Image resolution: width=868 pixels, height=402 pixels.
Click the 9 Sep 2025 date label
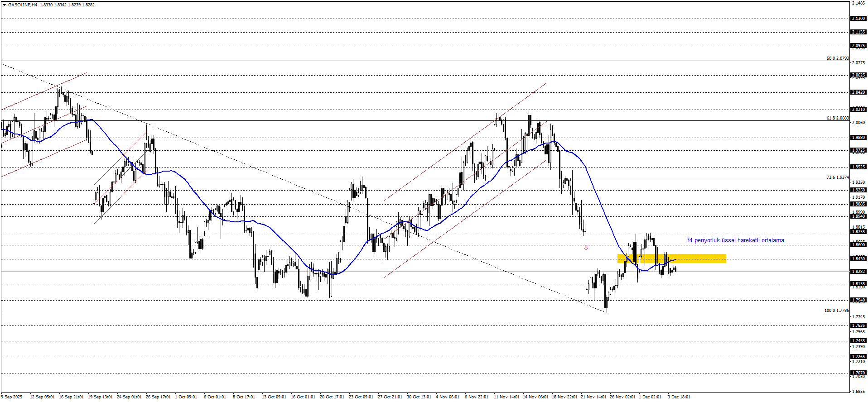pyautogui.click(x=12, y=397)
